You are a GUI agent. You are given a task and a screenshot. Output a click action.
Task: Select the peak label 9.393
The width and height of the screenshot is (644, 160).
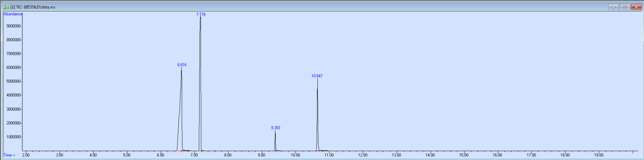point(275,128)
